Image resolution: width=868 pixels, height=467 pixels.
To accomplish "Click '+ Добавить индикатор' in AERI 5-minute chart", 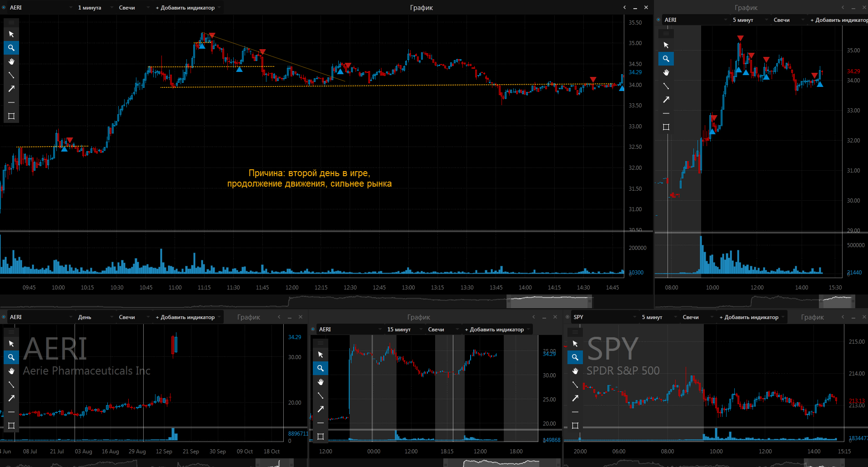I will [839, 20].
